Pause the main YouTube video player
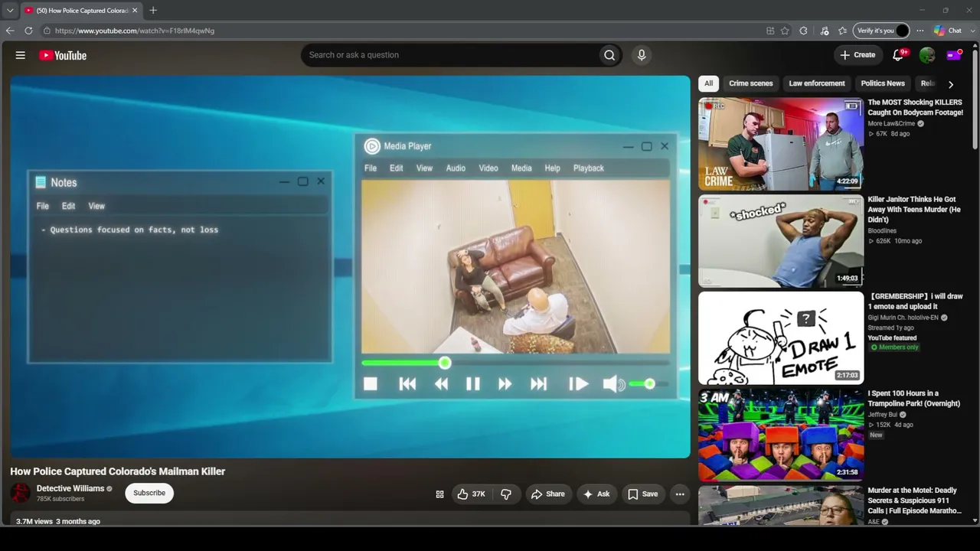Screen dimensions: 980x551 tap(350, 266)
